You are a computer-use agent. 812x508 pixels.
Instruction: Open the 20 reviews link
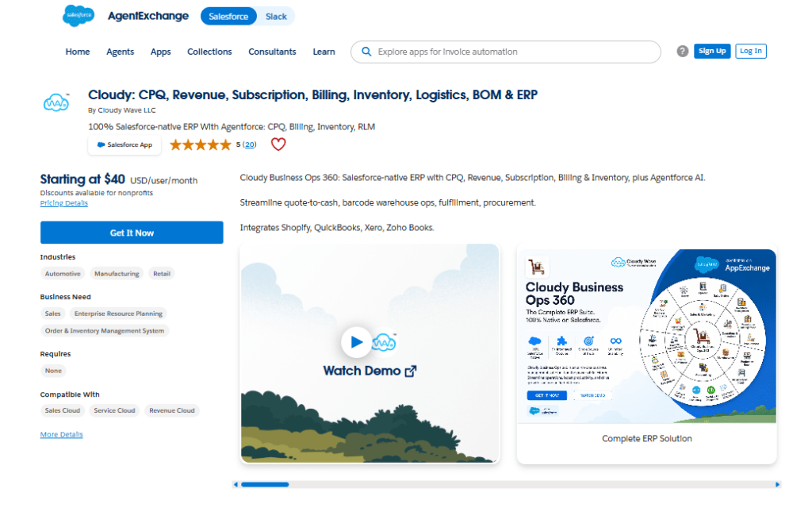(250, 144)
